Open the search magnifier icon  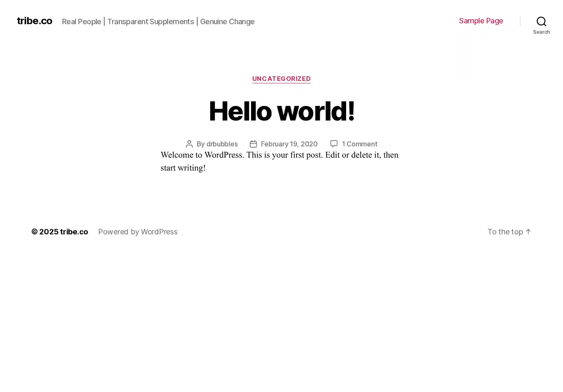(x=541, y=21)
